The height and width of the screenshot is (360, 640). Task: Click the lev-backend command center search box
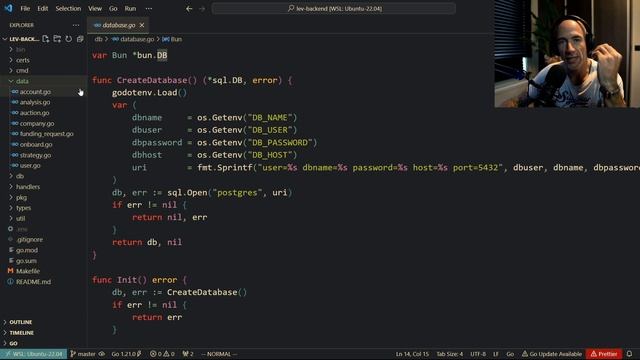[x=333, y=9]
